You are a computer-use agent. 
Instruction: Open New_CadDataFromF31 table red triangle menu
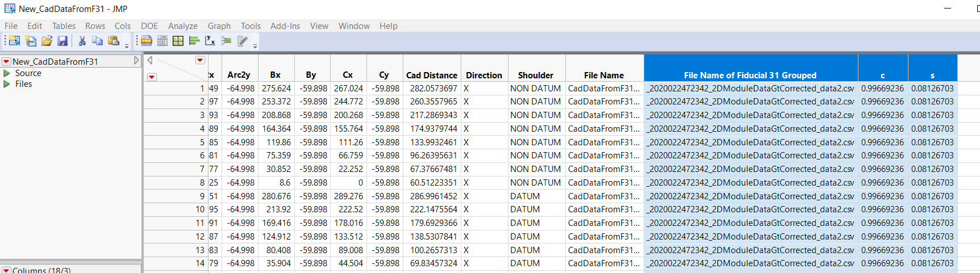(6, 61)
